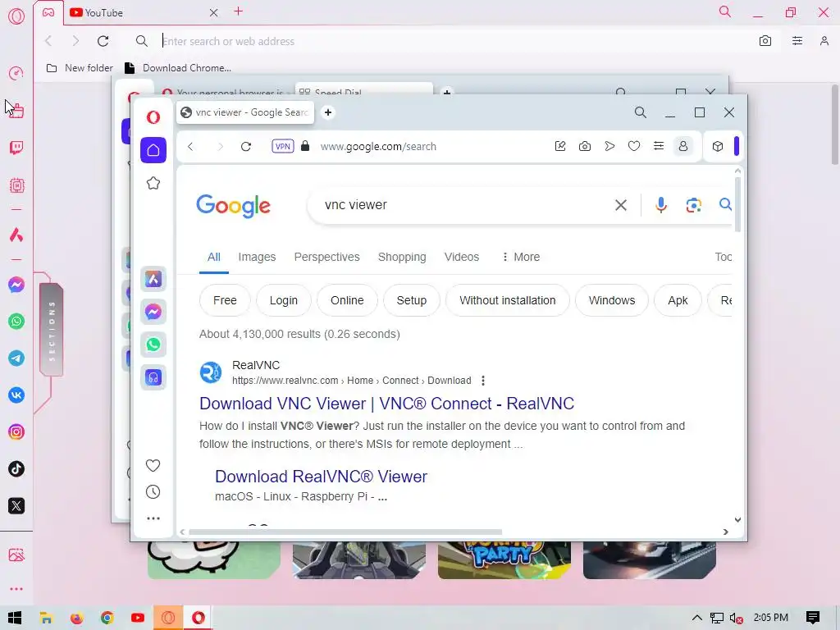Open the SECTIONS panel tab
Screen dimensions: 840x630
tap(52, 330)
